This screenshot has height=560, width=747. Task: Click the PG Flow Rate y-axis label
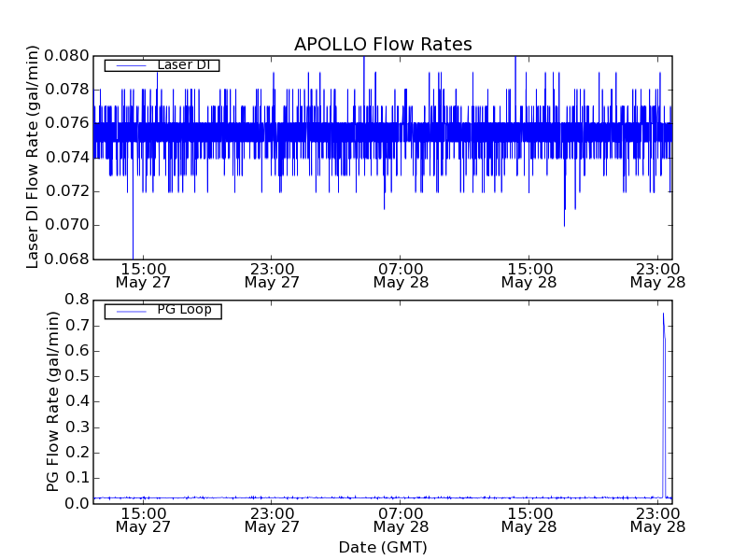(x=53, y=401)
